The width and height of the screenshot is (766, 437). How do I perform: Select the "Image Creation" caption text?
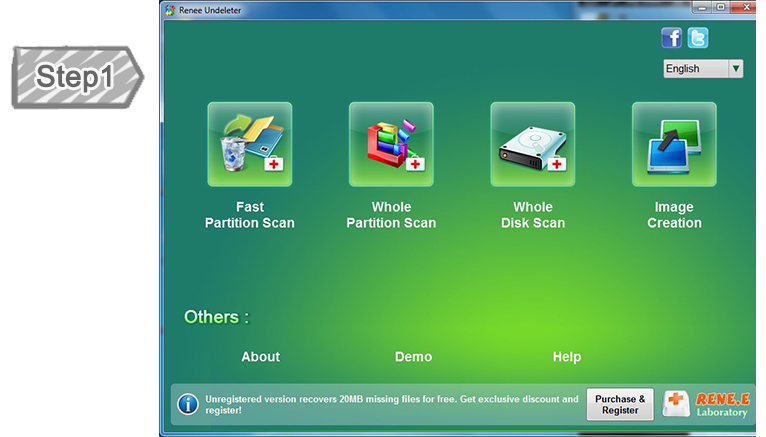click(x=674, y=215)
